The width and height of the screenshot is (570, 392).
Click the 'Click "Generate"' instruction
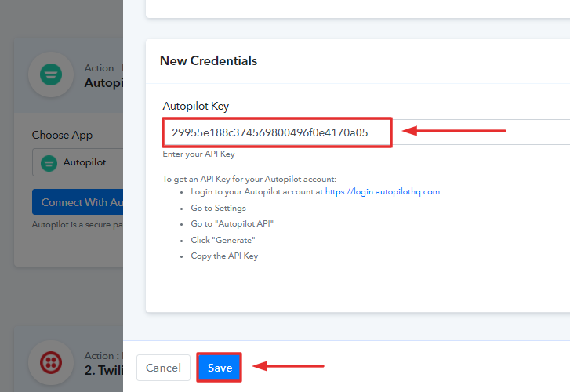pyautogui.click(x=223, y=240)
